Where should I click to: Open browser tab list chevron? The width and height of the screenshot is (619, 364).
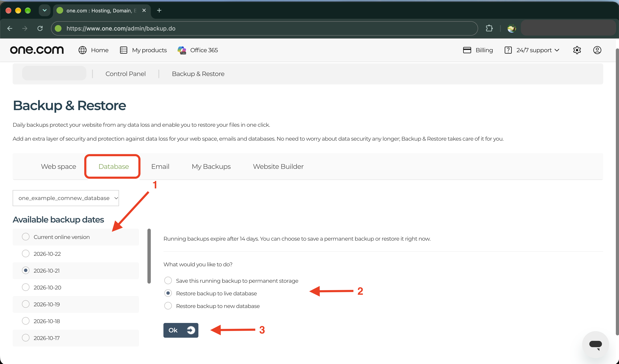pos(45,10)
